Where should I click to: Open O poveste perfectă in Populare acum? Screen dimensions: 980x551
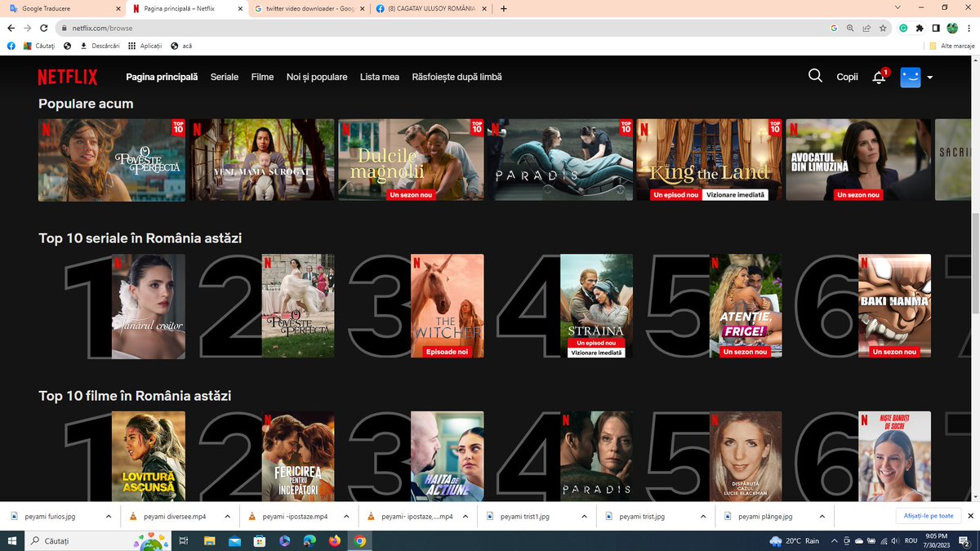(112, 160)
